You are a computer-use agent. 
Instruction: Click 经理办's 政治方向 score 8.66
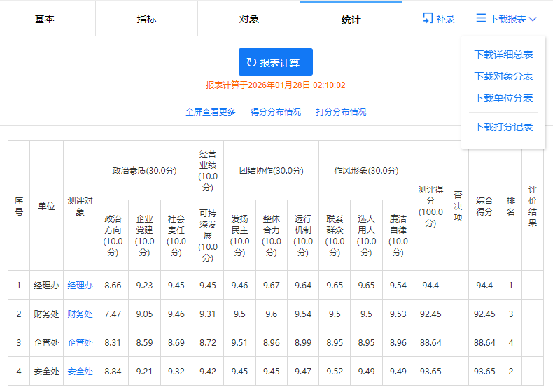coord(113,285)
